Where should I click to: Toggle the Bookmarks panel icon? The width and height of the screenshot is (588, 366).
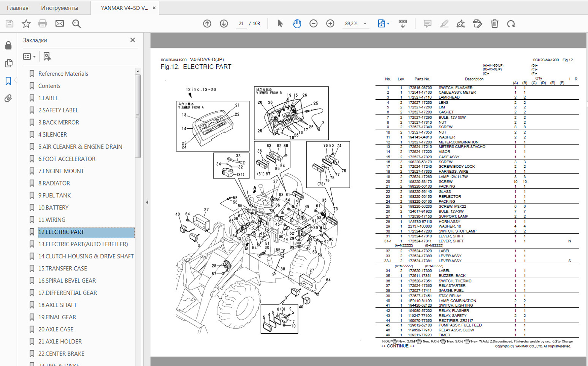coord(8,81)
